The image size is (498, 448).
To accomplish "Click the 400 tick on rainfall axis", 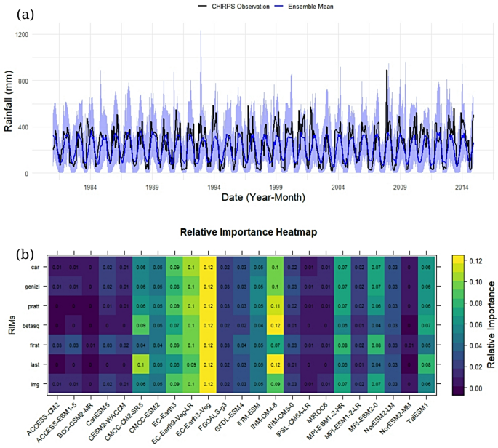I will pyautogui.click(x=23, y=127).
